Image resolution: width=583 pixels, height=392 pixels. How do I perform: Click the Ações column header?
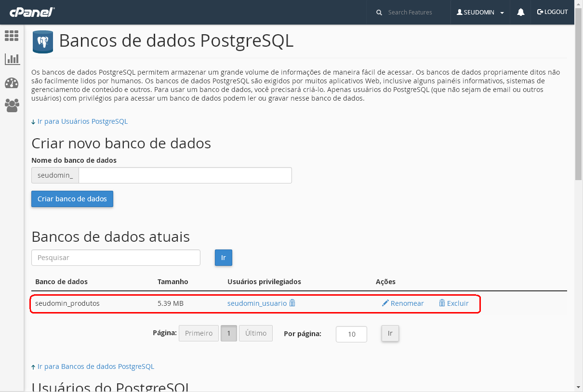pos(385,282)
